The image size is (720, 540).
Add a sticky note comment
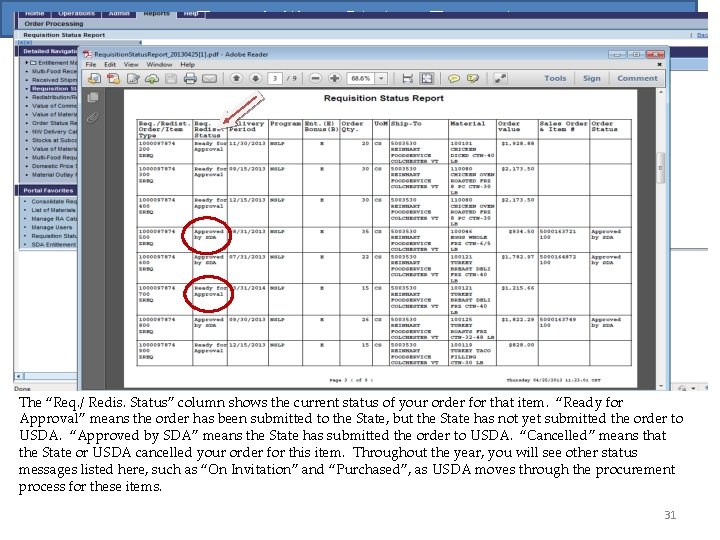(x=454, y=79)
